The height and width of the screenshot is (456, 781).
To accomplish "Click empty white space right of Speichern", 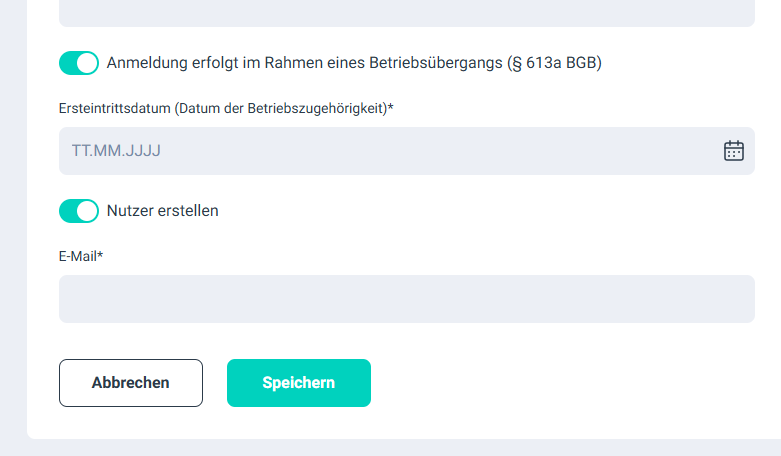I will coord(560,383).
